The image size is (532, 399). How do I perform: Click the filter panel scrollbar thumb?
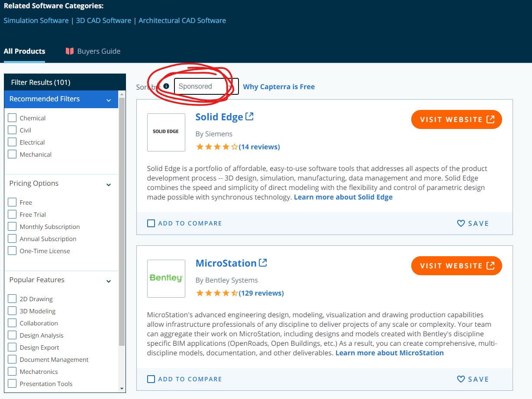point(122,221)
